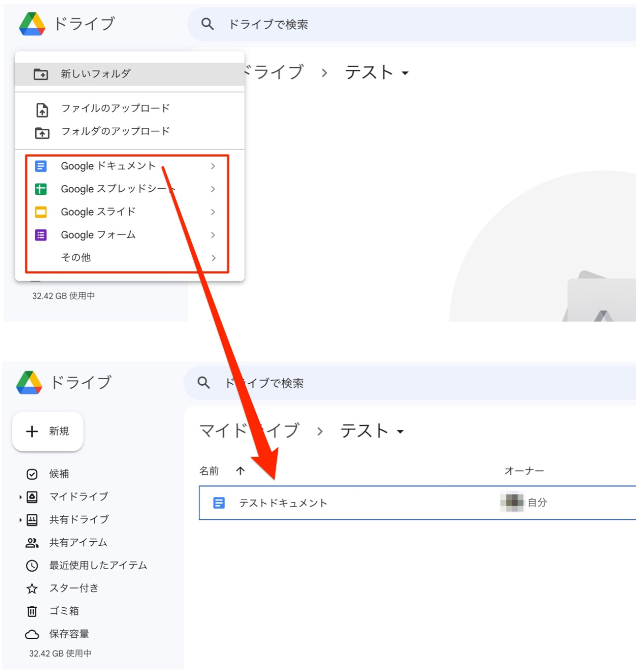Image resolution: width=636 pixels, height=672 pixels.
Task: Click the スター付き star icon
Action: point(32,588)
